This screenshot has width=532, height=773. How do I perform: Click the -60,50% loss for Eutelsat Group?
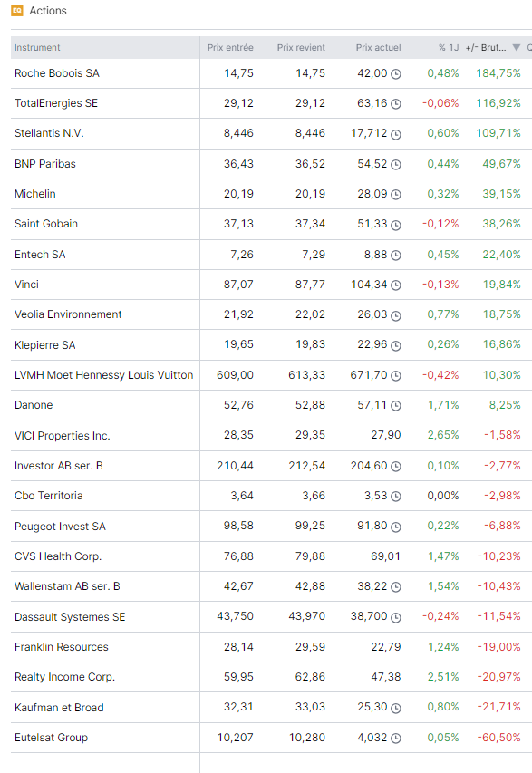(x=498, y=738)
